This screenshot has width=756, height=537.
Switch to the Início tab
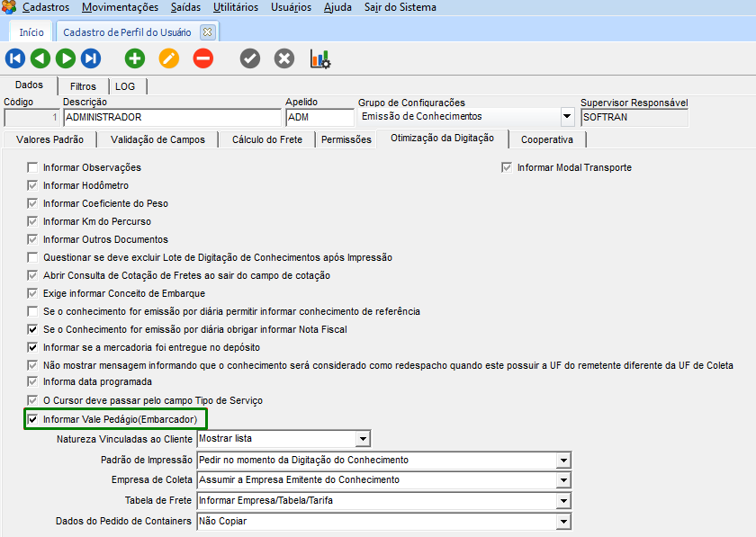pos(31,32)
